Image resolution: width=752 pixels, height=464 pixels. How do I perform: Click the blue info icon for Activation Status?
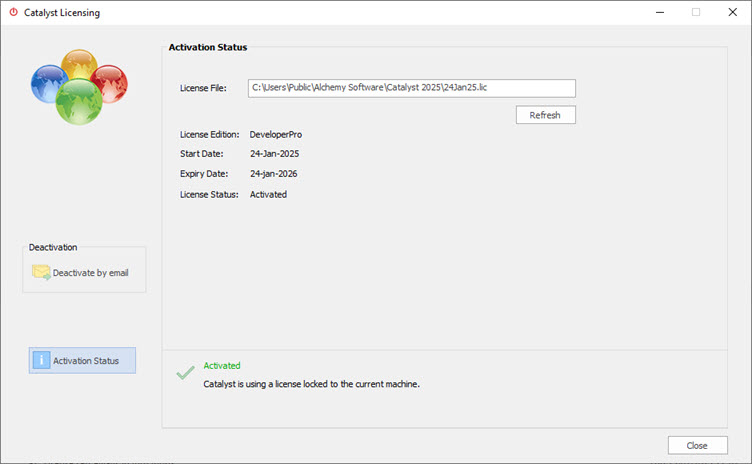41,361
